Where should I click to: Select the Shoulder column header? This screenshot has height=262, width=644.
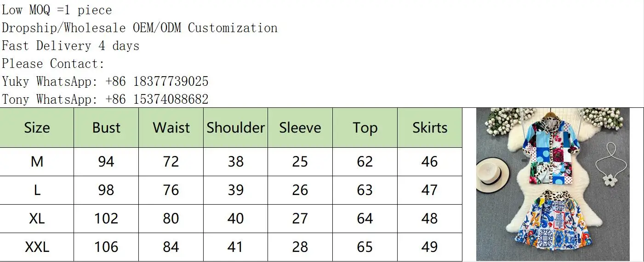pyautogui.click(x=236, y=128)
